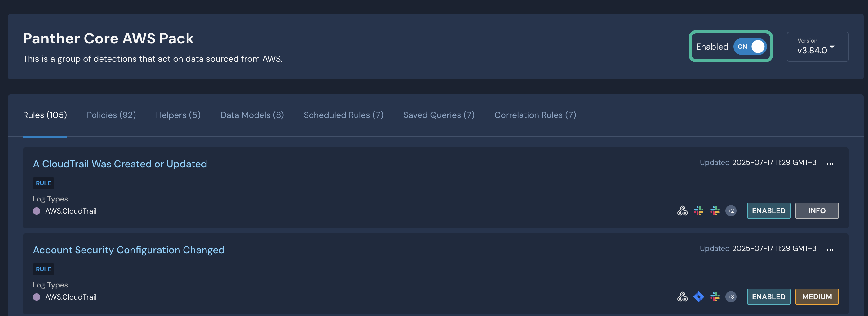Open rule A CloudTrail Was Created or Updated
Screen dimensions: 868x316
tap(120, 164)
